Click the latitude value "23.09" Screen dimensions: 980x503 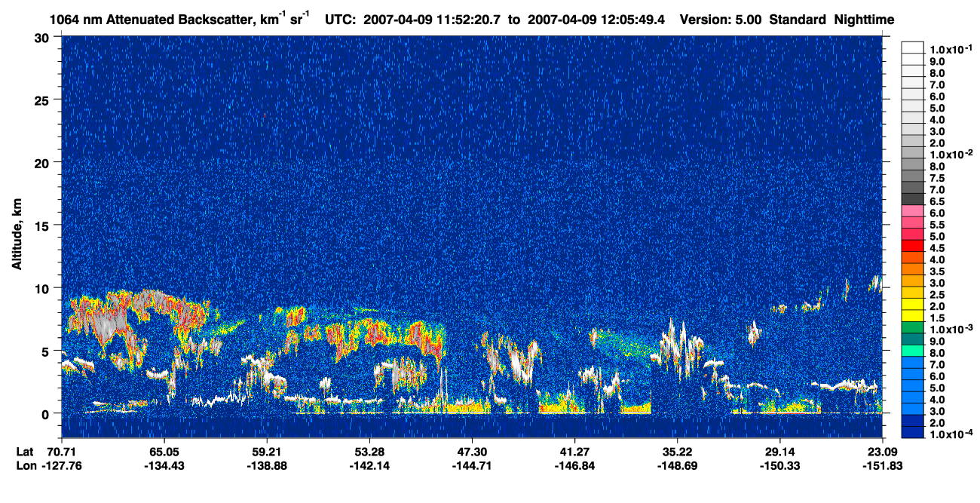pos(882,452)
